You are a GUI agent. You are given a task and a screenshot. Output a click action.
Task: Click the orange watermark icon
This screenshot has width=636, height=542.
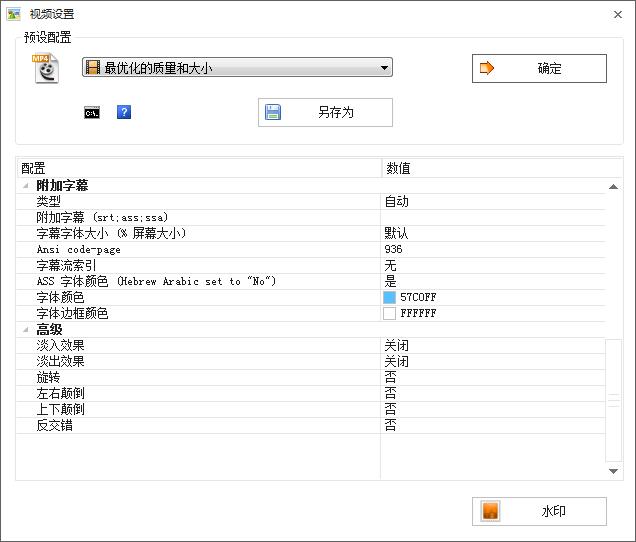pos(490,511)
